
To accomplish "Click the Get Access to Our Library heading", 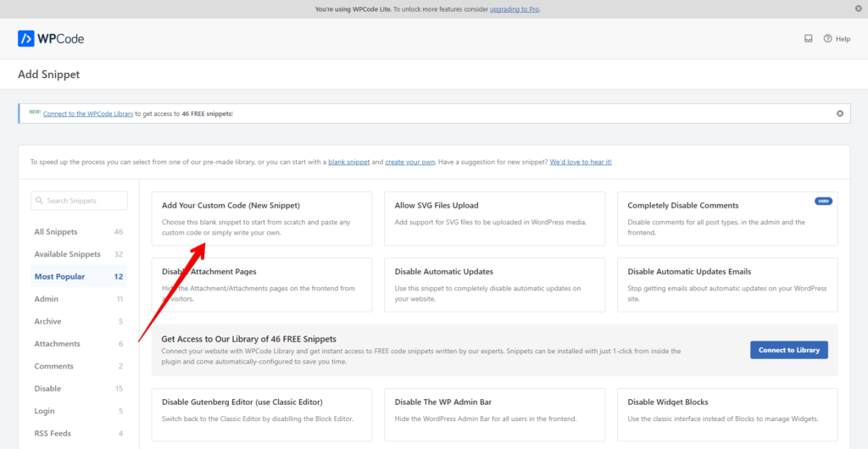I will (249, 338).
